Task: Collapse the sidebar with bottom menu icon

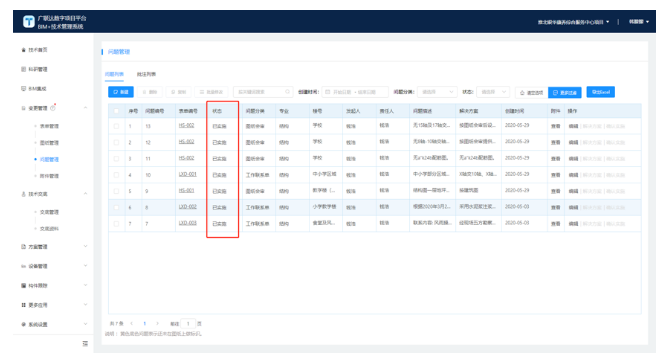Action: [x=85, y=343]
